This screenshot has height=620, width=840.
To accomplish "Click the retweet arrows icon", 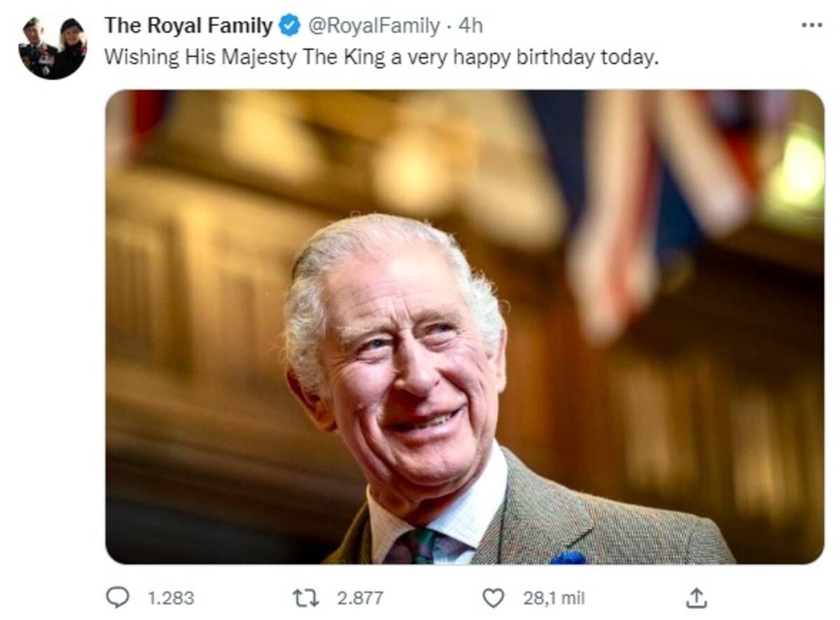I will [305, 598].
